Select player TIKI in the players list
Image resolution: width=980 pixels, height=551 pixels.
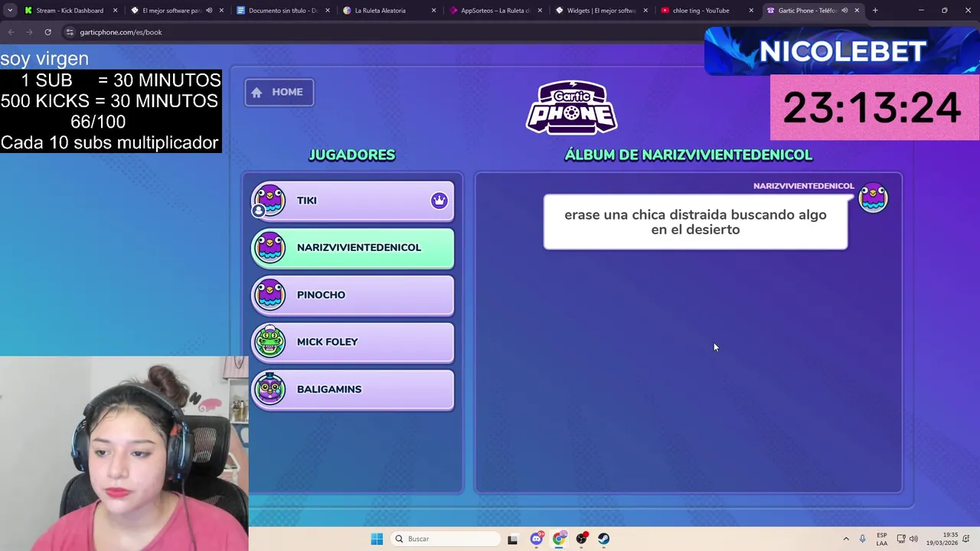(x=353, y=201)
